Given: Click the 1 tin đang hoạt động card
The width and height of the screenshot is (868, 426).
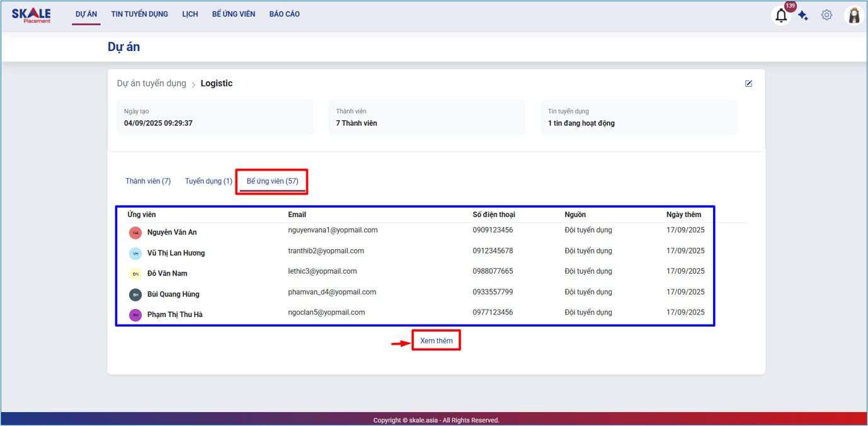Looking at the screenshot, I should pyautogui.click(x=638, y=118).
